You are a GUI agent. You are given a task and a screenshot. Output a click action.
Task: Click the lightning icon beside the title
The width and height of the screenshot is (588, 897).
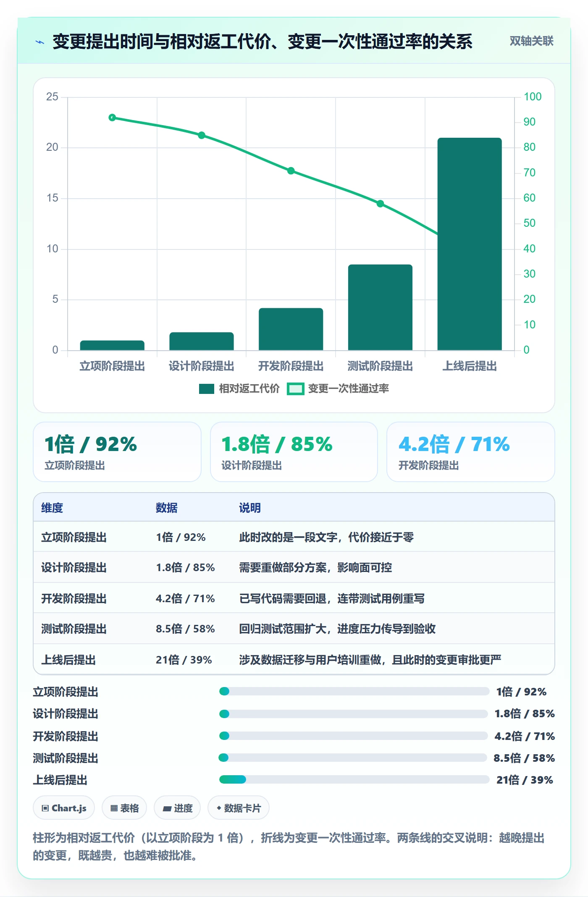click(40, 42)
